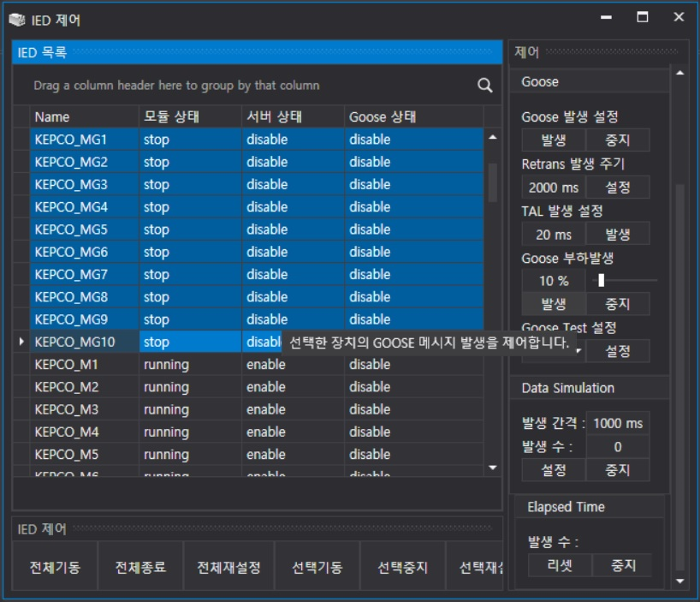Click the 선택중지 button
Image resolution: width=700 pixels, height=602 pixels.
(403, 567)
